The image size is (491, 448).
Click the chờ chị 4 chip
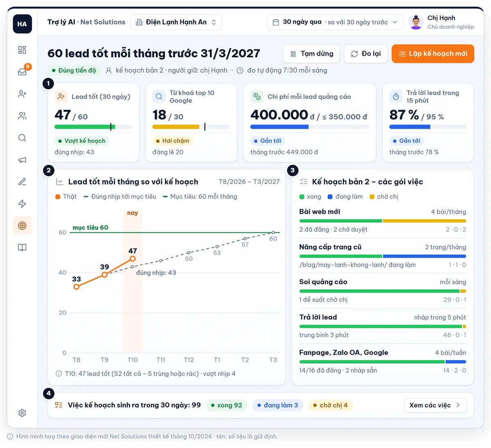(331, 405)
